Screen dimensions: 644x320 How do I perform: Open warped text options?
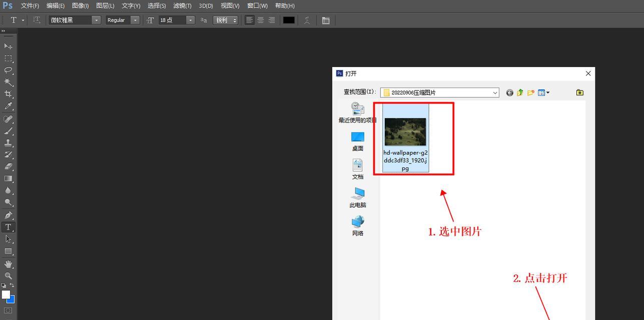307,20
